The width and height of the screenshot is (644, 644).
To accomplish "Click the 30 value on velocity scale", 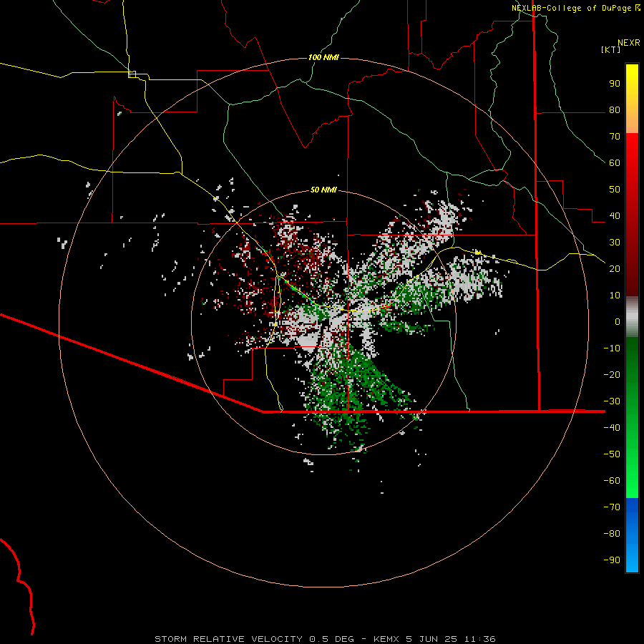I will [x=615, y=243].
